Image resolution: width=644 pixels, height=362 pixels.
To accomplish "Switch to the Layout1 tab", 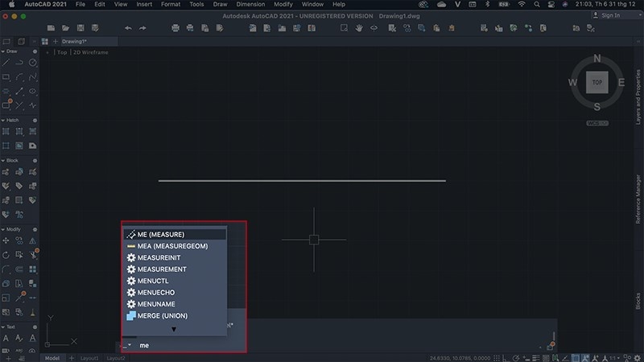I will (x=89, y=358).
